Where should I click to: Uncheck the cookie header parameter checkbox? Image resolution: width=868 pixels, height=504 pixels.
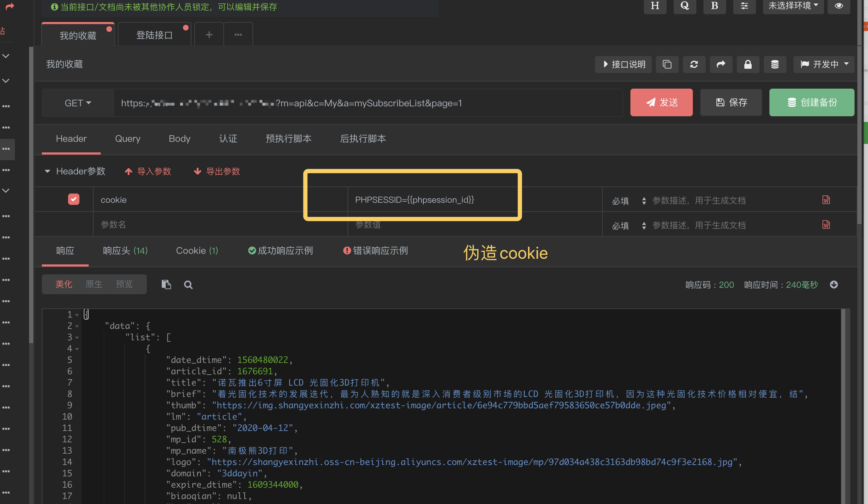click(74, 199)
